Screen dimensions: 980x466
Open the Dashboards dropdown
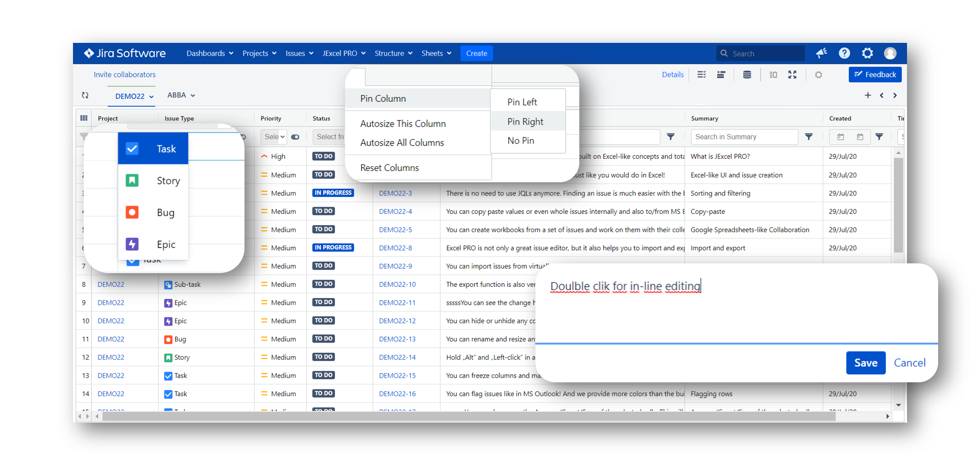[x=210, y=53]
